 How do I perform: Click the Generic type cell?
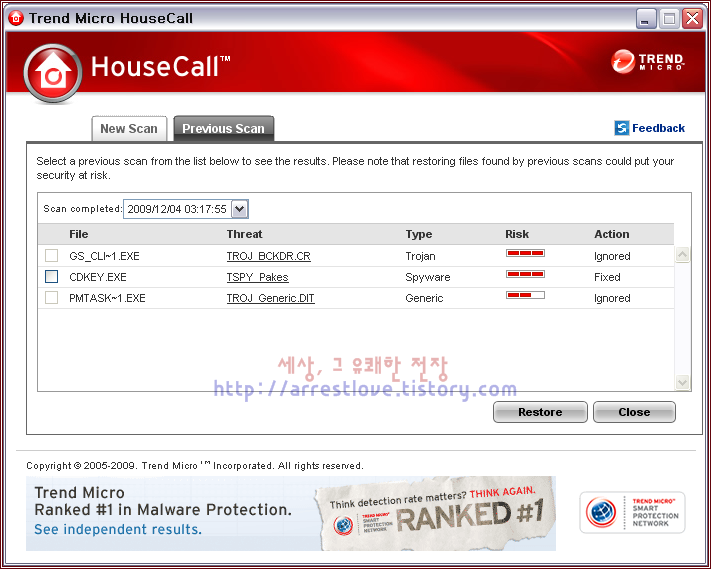click(x=424, y=298)
